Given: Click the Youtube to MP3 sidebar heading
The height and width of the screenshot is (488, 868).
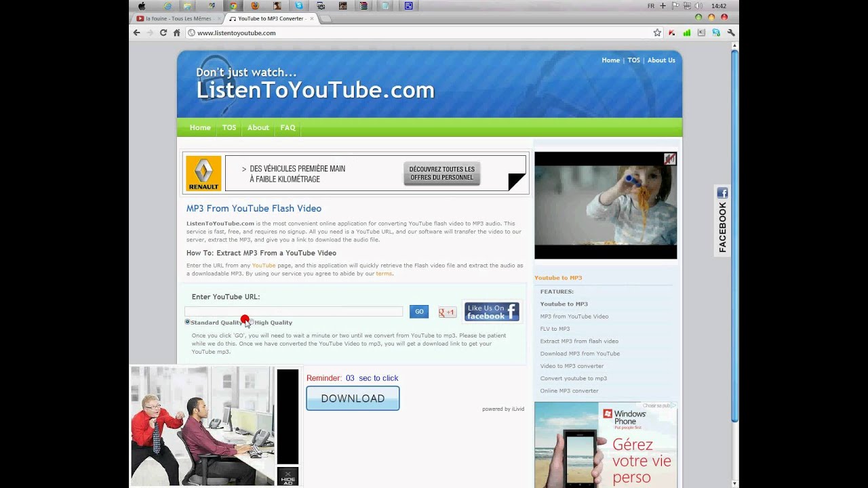Looking at the screenshot, I should pyautogui.click(x=558, y=278).
